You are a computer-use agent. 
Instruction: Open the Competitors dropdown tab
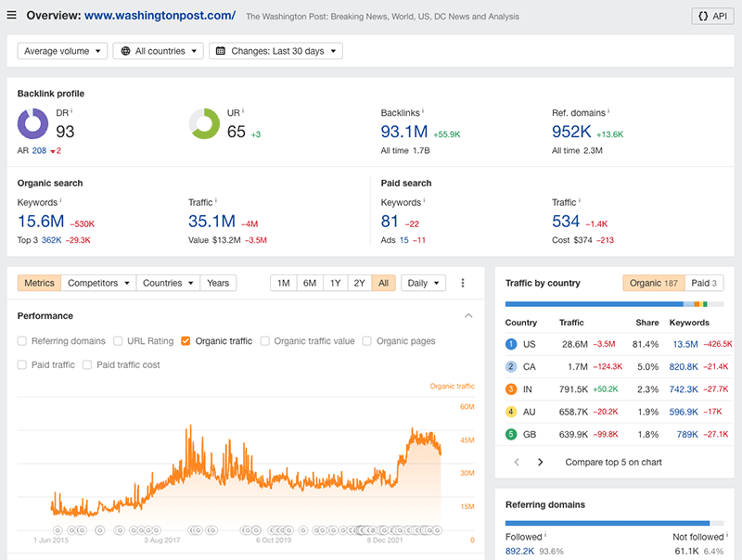98,283
